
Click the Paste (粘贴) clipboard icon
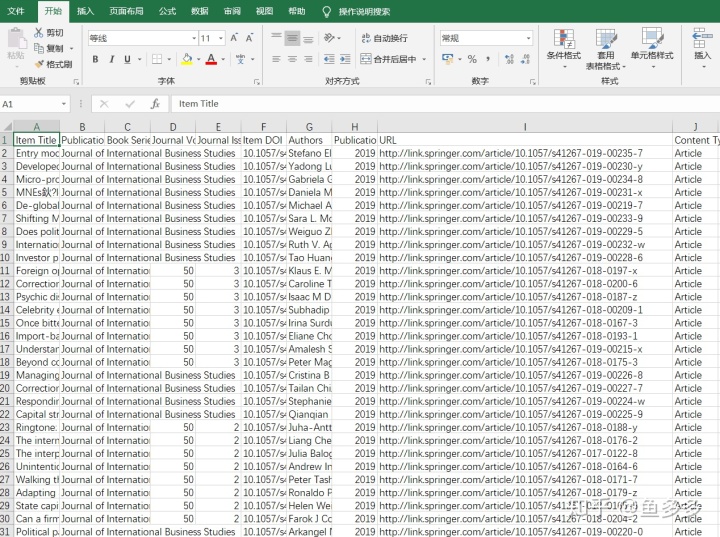(16, 39)
